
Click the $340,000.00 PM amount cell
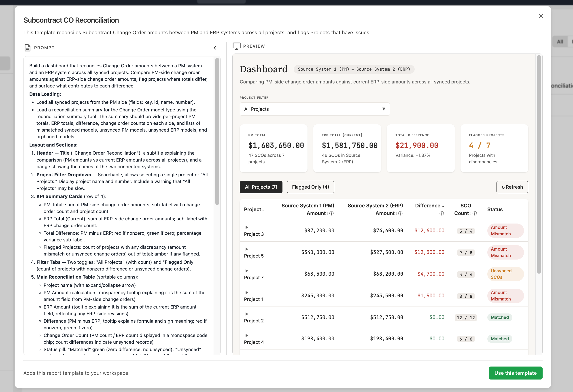click(x=318, y=252)
